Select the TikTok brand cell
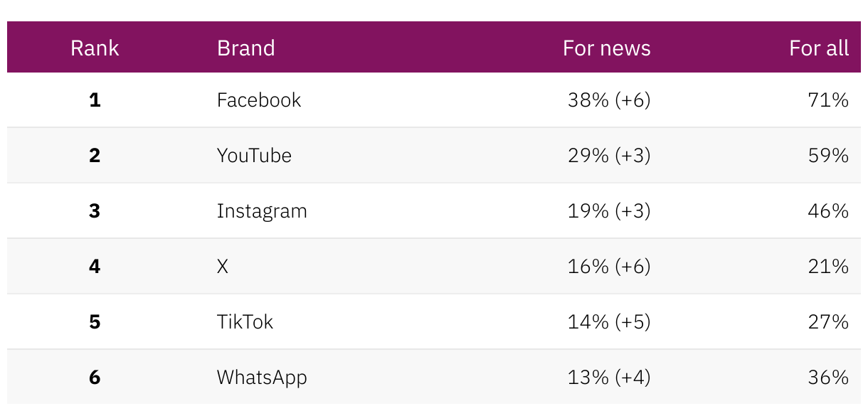This screenshot has height=411, width=868. tap(245, 322)
